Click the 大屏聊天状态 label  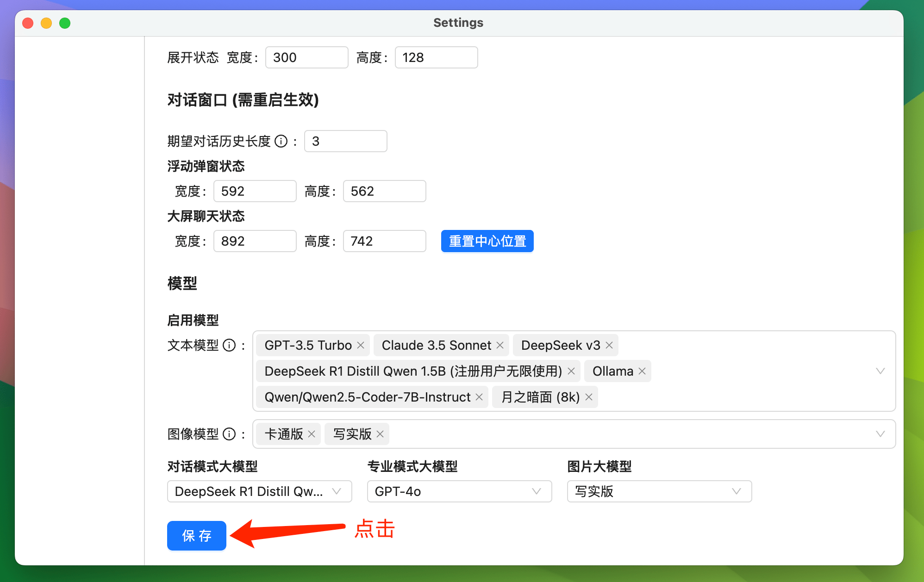[x=206, y=216]
